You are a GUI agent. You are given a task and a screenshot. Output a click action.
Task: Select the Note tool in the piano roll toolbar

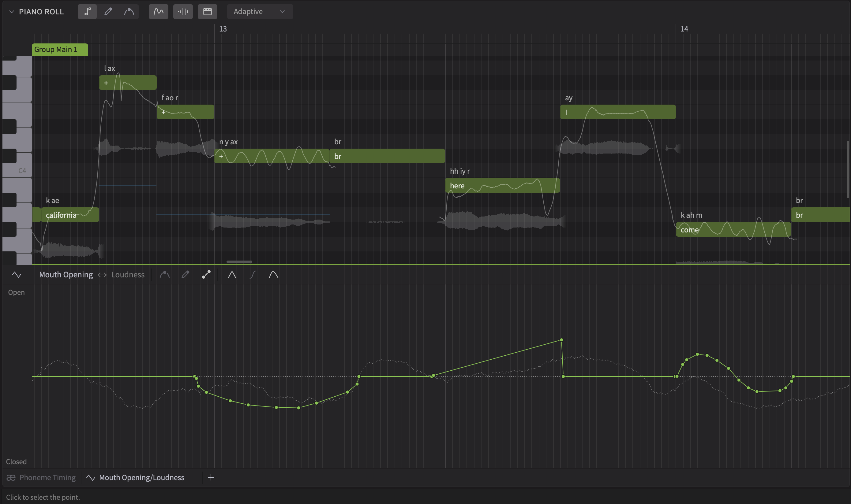point(87,11)
